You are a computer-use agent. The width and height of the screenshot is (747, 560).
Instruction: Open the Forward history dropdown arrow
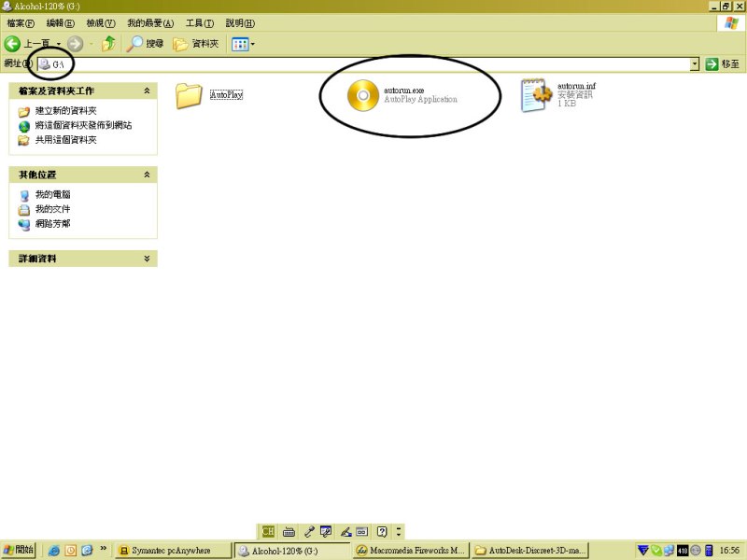91,44
